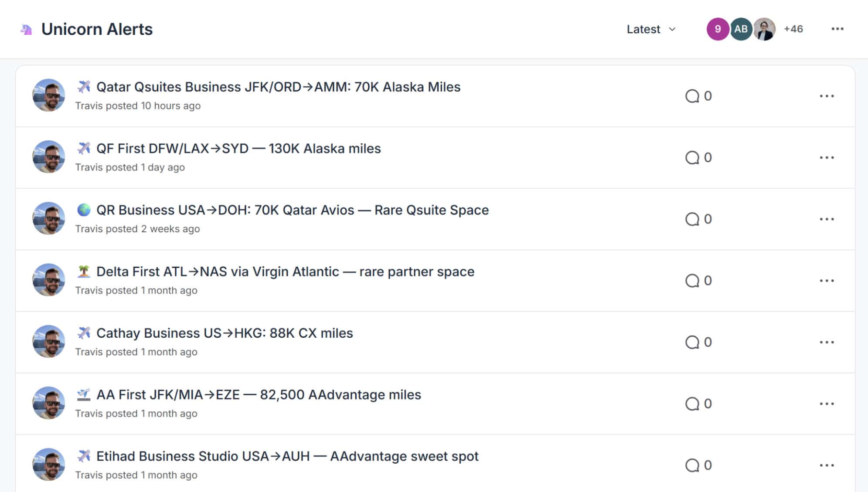Click the purple member avatar labeled 9
Image resolution: width=868 pixels, height=492 pixels.
(718, 29)
